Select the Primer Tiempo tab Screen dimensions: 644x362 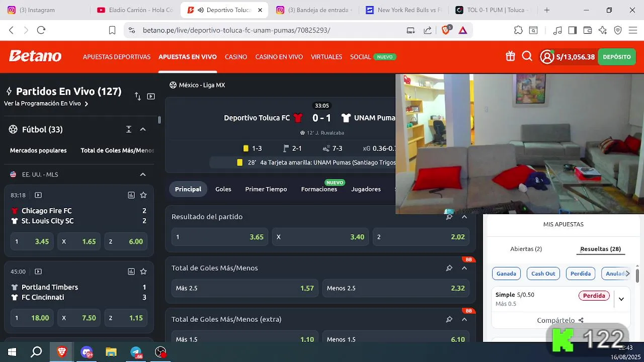(266, 189)
